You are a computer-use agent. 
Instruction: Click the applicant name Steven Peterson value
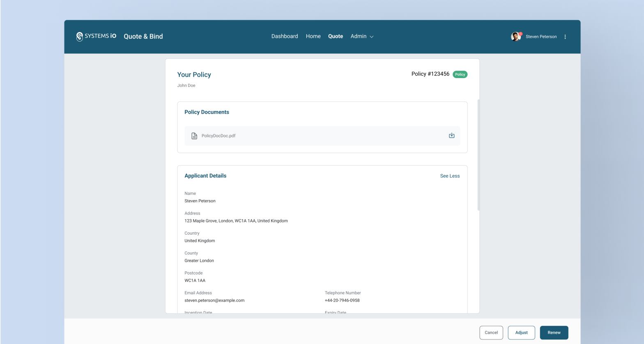point(200,201)
